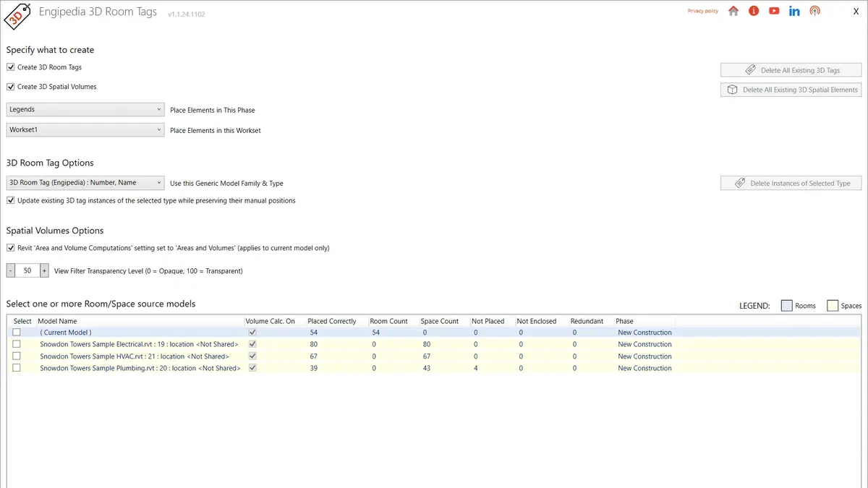
Task: Open the Workset1 dropdown
Action: pos(85,130)
